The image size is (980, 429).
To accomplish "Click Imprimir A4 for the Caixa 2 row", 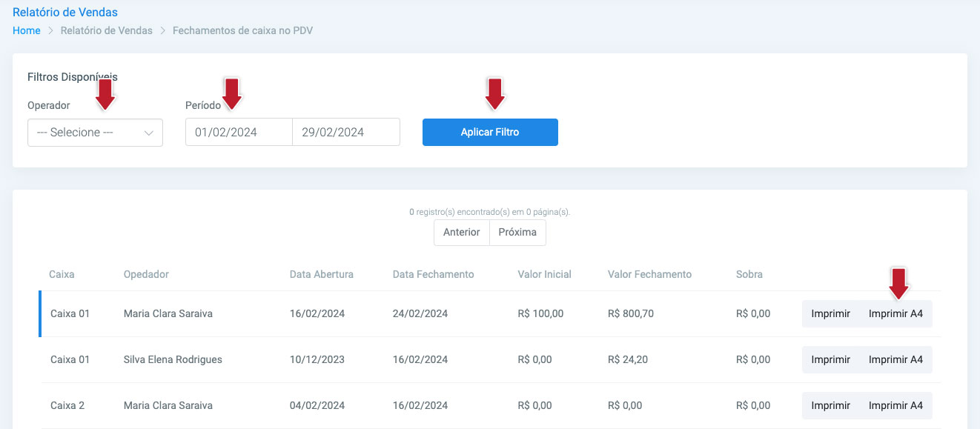I will 895,405.
